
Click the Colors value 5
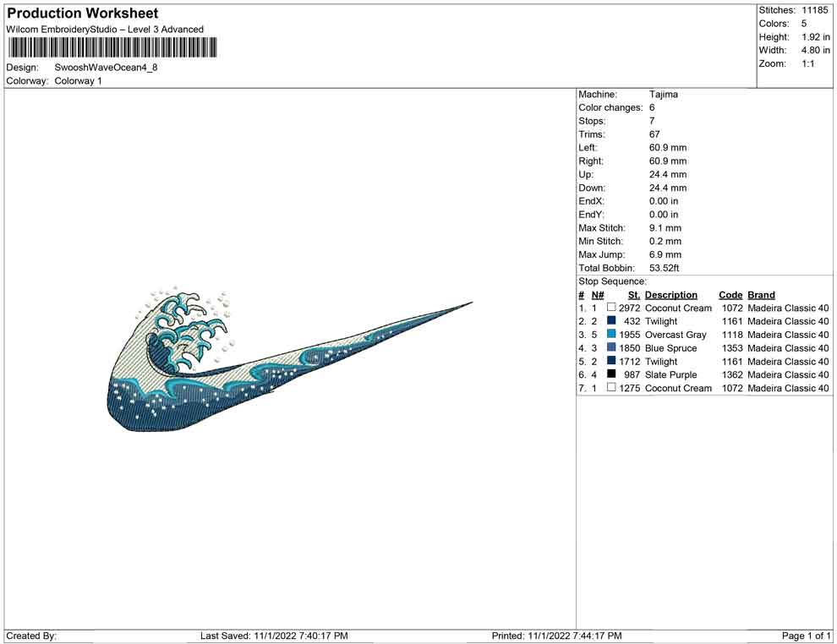(x=804, y=24)
